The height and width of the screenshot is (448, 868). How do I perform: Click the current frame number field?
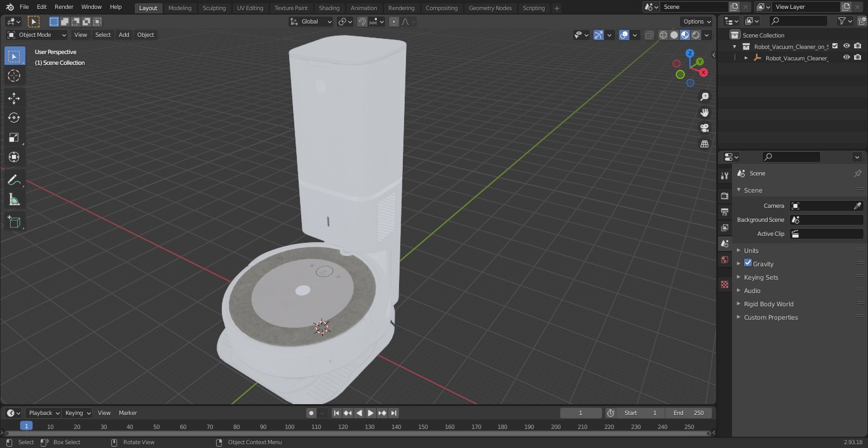pyautogui.click(x=581, y=413)
